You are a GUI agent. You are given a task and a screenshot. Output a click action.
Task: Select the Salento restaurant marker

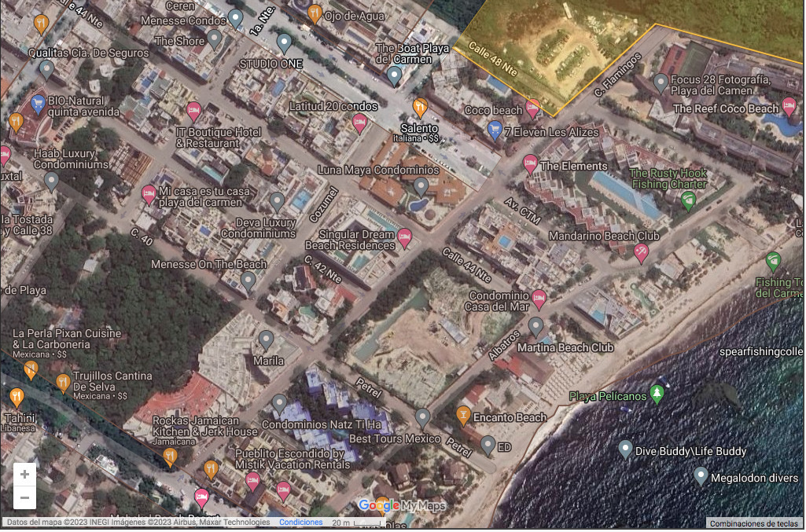pyautogui.click(x=420, y=108)
